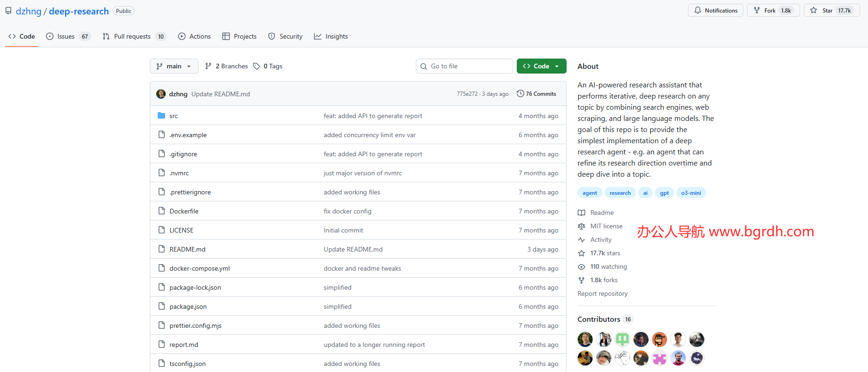This screenshot has height=372, width=868.
Task: Click dzhng's avatar in latest commit row
Action: point(161,94)
